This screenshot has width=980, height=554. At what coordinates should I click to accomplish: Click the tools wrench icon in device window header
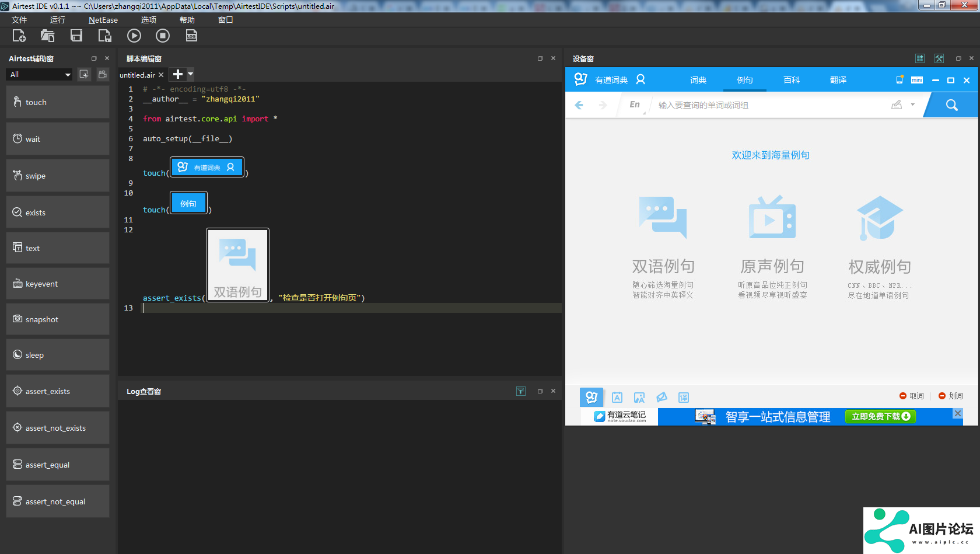point(939,58)
